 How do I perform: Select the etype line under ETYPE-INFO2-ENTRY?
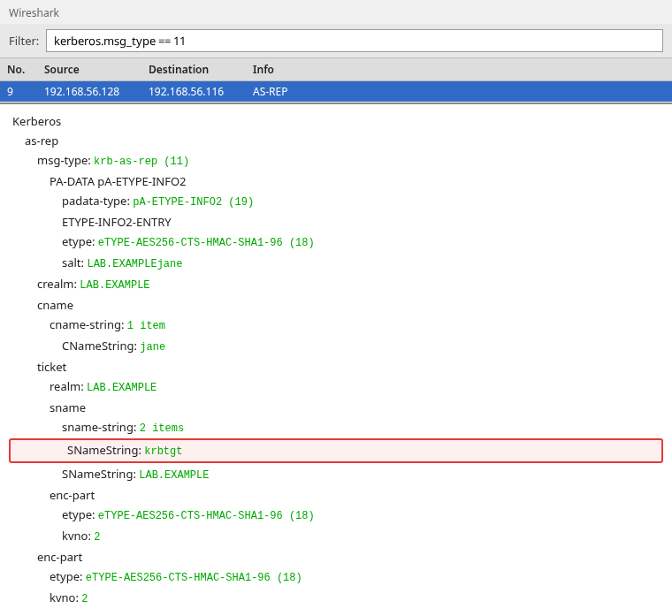click(x=188, y=242)
